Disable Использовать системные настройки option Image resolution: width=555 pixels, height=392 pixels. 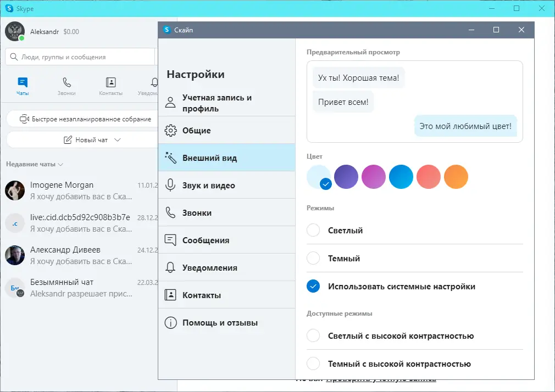pos(313,286)
